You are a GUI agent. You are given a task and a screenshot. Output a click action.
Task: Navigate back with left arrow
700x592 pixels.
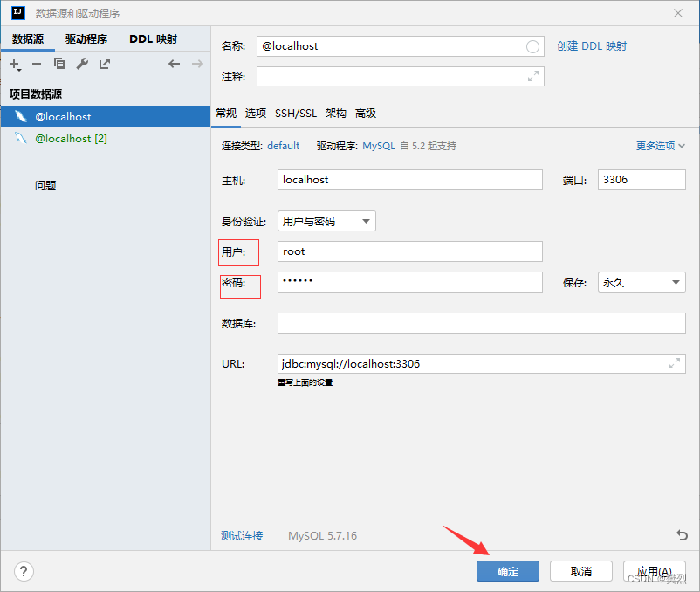174,64
